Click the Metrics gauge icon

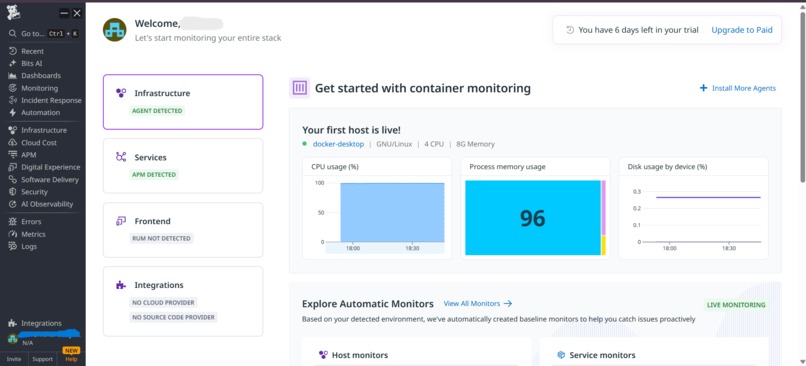pyautogui.click(x=13, y=234)
